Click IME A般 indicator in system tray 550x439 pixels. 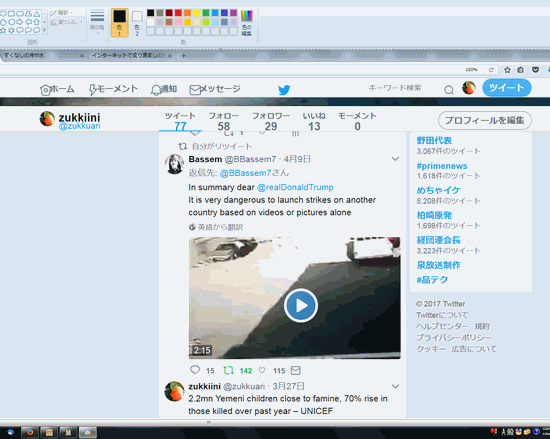508,432
